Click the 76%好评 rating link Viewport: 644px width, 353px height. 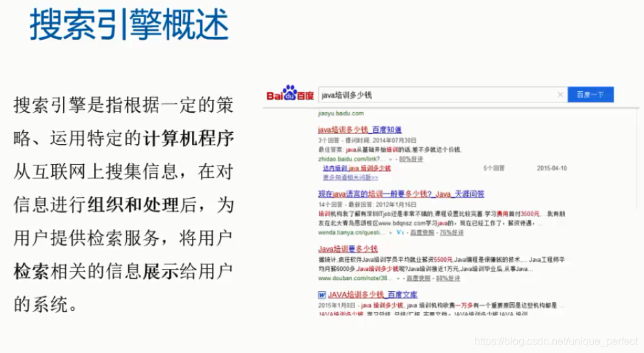(x=451, y=233)
